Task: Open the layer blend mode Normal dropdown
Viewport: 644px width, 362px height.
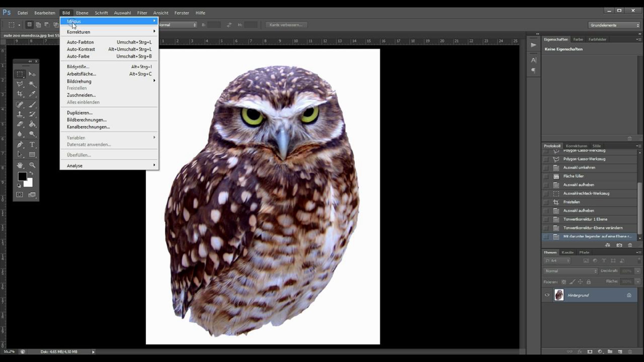Action: click(570, 271)
